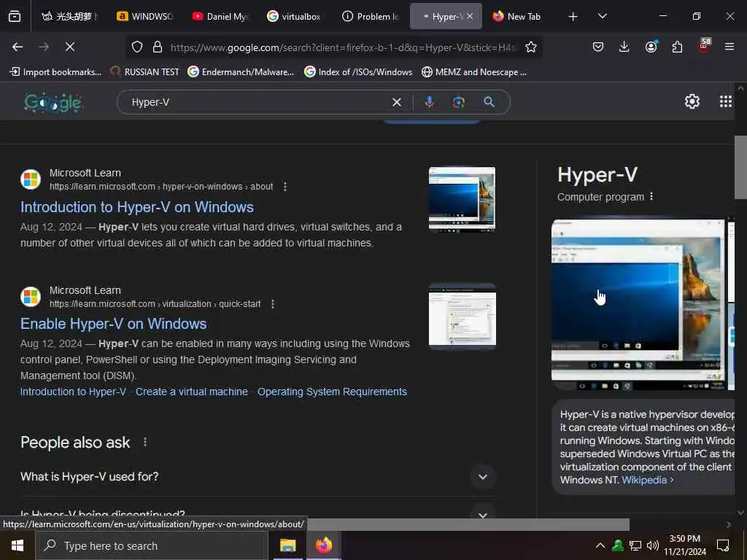Open Introduction to Hyper-V on Windows
Image resolution: width=747 pixels, height=560 pixels.
point(136,207)
